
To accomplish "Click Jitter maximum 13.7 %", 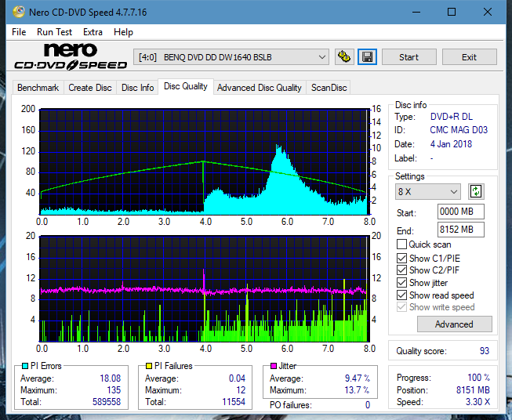I will click(x=358, y=389).
